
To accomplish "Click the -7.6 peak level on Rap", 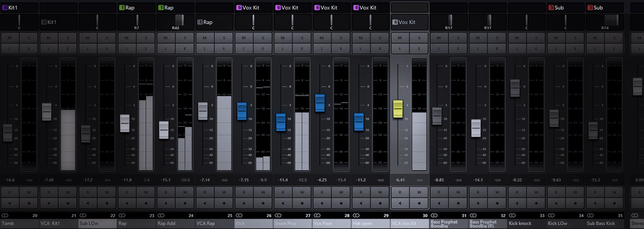I will [146, 180].
